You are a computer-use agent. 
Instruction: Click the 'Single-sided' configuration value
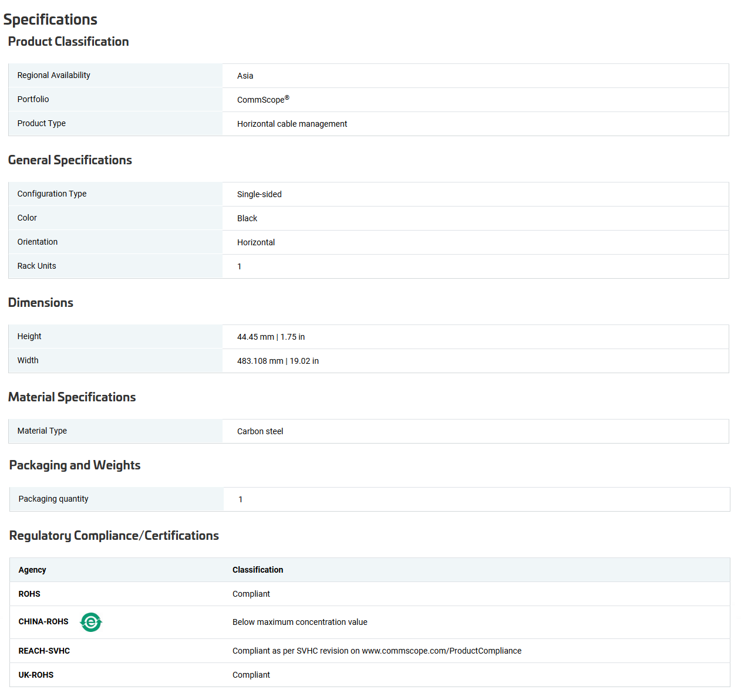point(260,194)
